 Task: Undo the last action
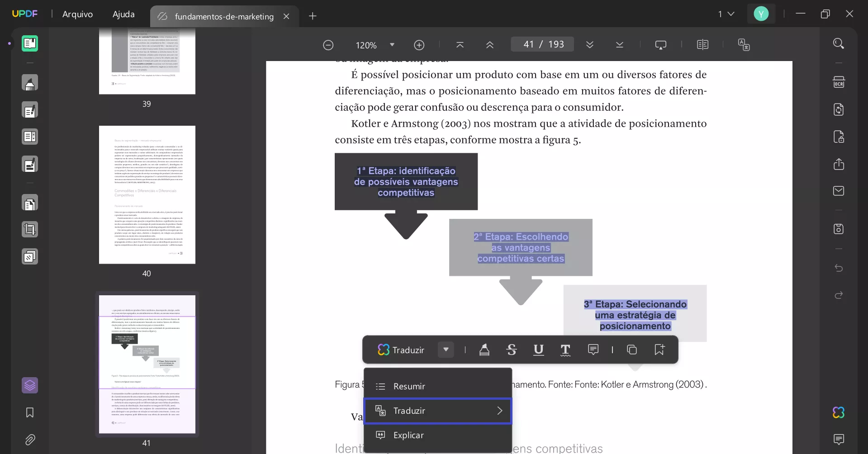coord(839,268)
